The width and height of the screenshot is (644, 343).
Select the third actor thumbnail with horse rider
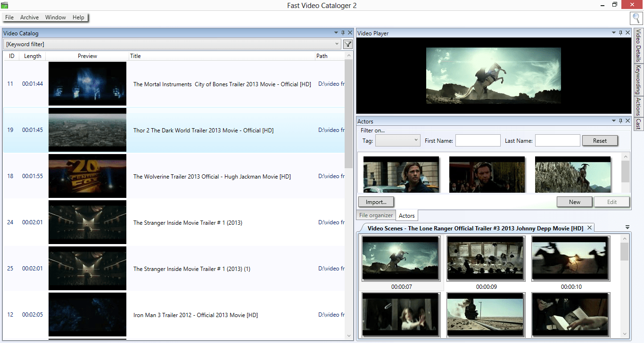coord(573,174)
